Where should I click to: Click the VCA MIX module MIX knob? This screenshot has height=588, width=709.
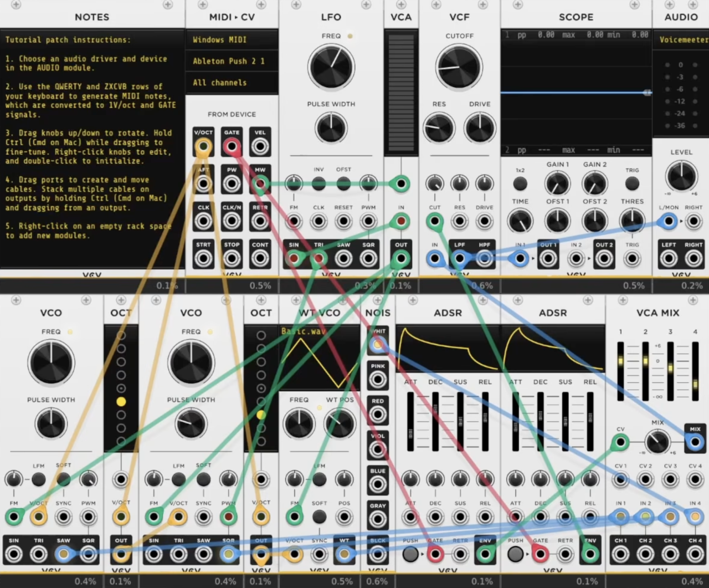pyautogui.click(x=657, y=442)
